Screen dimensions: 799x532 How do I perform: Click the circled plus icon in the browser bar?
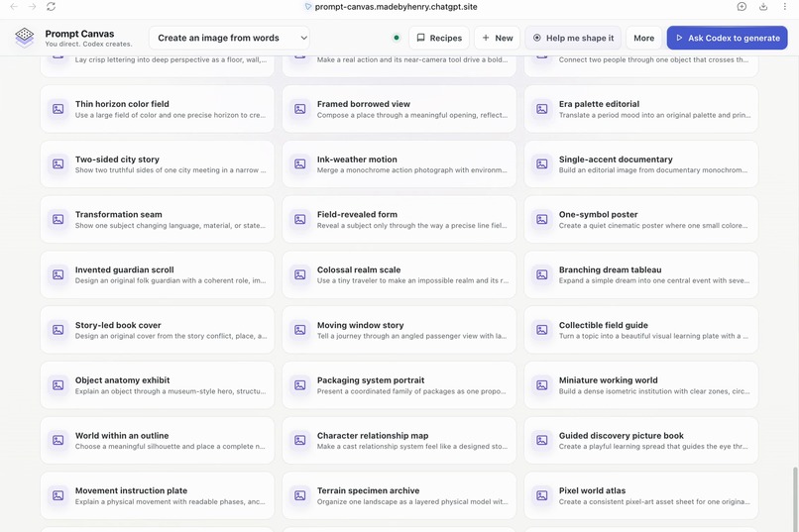[x=742, y=7]
